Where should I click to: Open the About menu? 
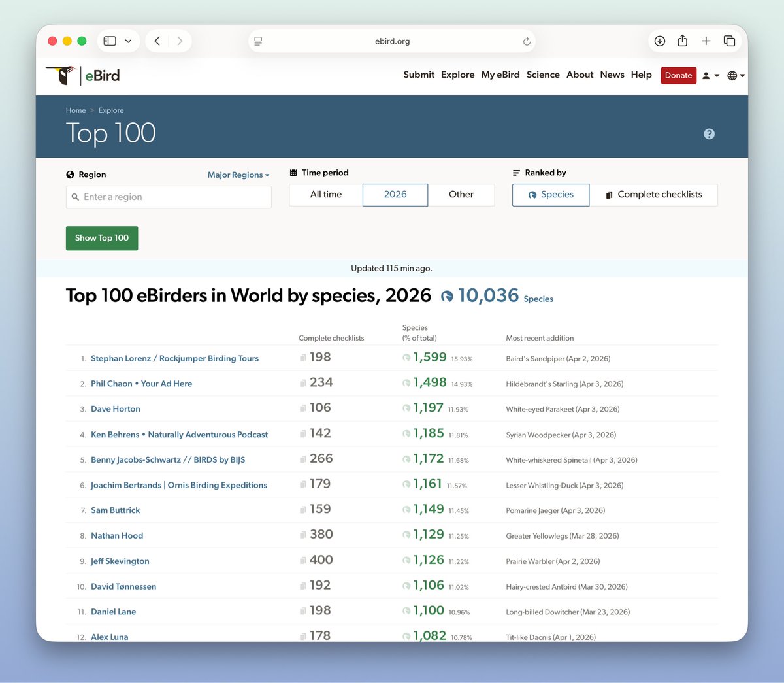click(x=580, y=75)
